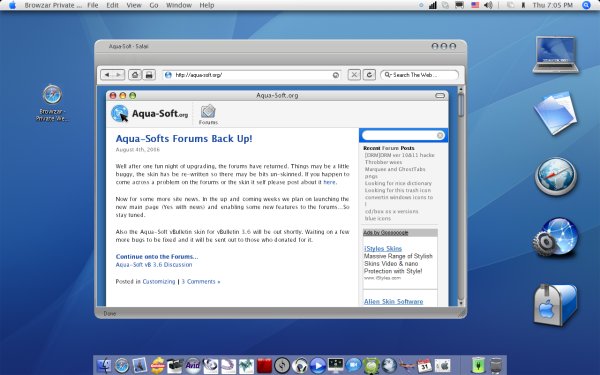Open Spotlight search in the menu bar

586,5
